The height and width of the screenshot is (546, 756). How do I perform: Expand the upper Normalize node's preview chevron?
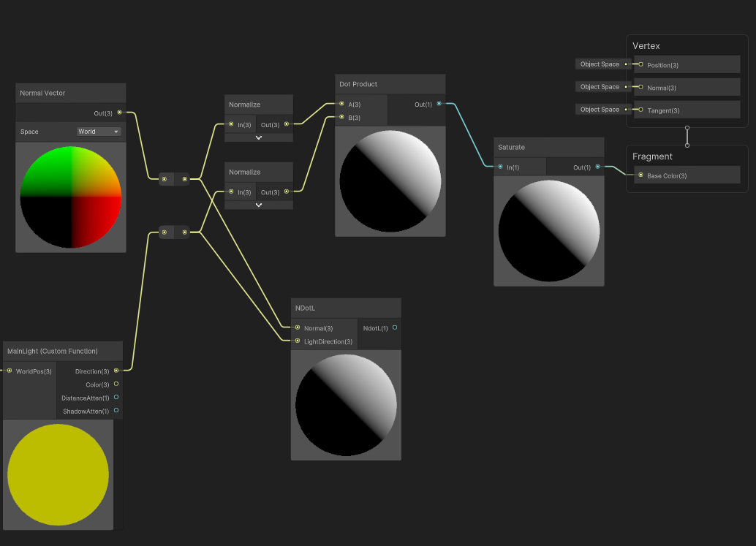coord(259,137)
